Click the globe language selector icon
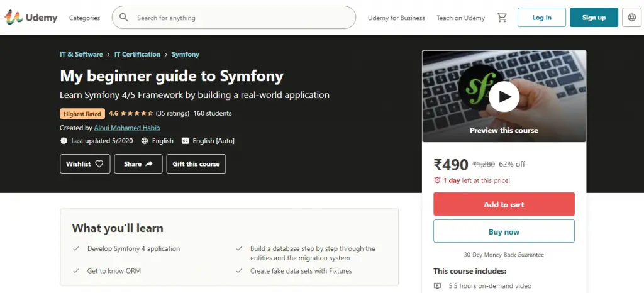This screenshot has height=293, width=644. tap(631, 18)
